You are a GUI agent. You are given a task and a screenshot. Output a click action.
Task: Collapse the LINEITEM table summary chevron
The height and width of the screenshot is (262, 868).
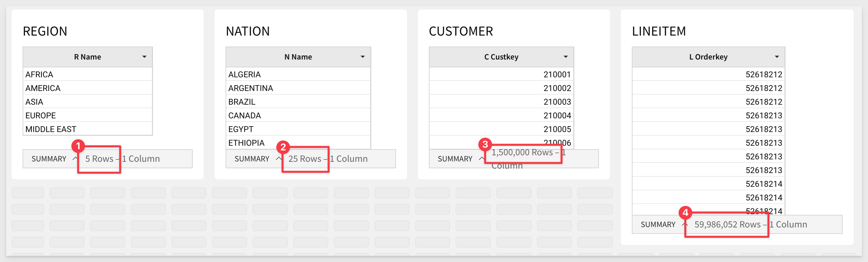tap(685, 224)
